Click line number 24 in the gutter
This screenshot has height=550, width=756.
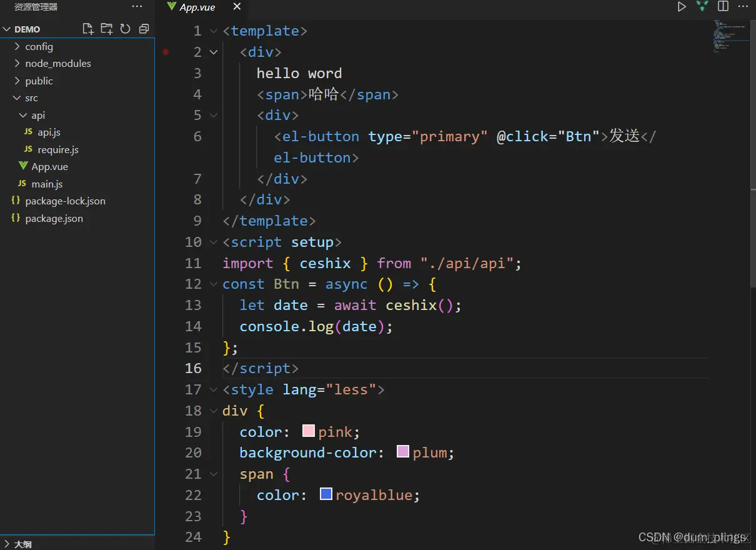click(x=194, y=537)
